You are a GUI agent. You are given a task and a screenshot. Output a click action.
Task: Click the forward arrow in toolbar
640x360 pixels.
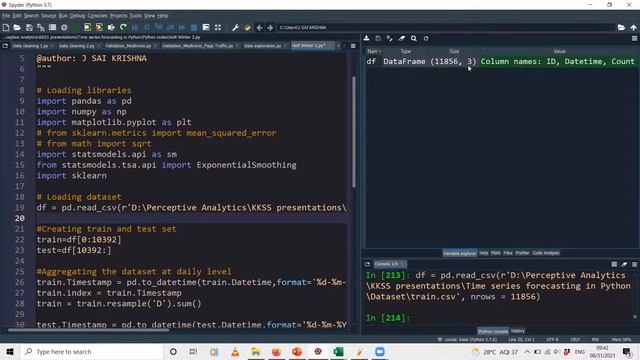pyautogui.click(x=270, y=27)
